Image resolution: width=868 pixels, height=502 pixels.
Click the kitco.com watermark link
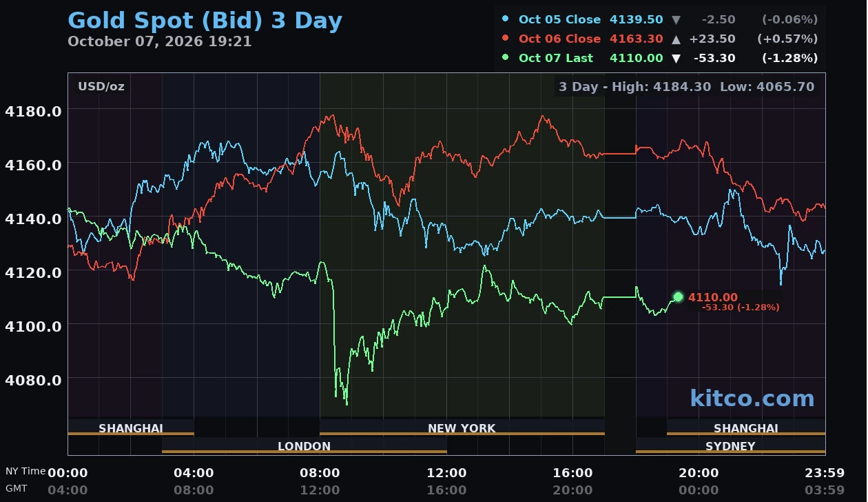coord(752,398)
